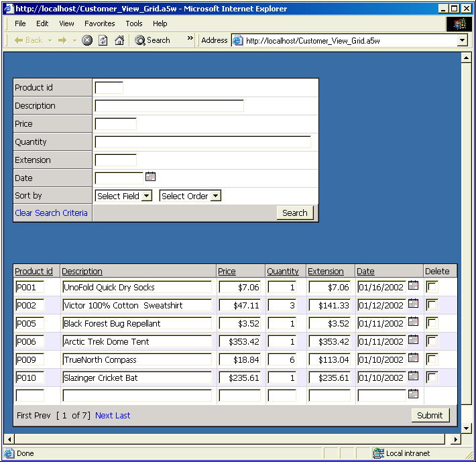This screenshot has width=476, height=462.
Task: Click the Date search input field
Action: [119, 178]
